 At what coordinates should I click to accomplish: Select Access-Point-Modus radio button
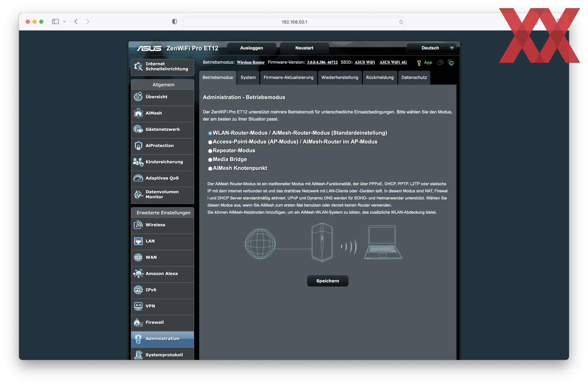point(210,142)
